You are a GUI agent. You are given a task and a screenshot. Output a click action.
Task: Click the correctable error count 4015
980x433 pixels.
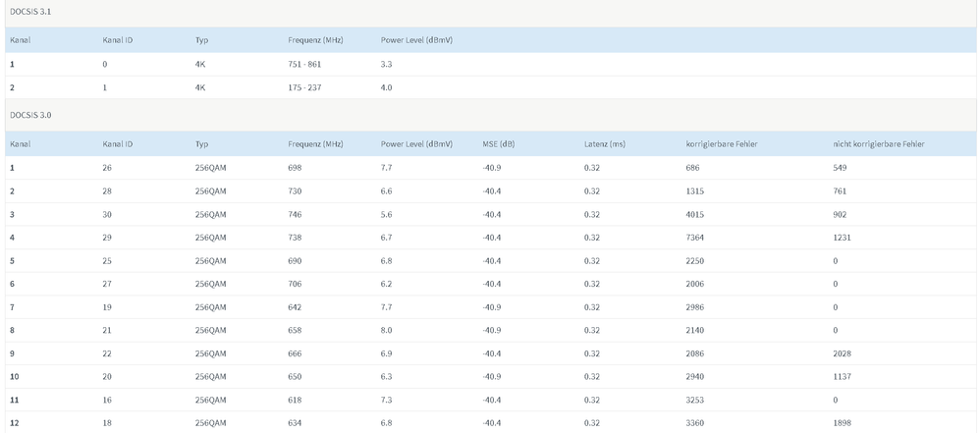tap(696, 214)
